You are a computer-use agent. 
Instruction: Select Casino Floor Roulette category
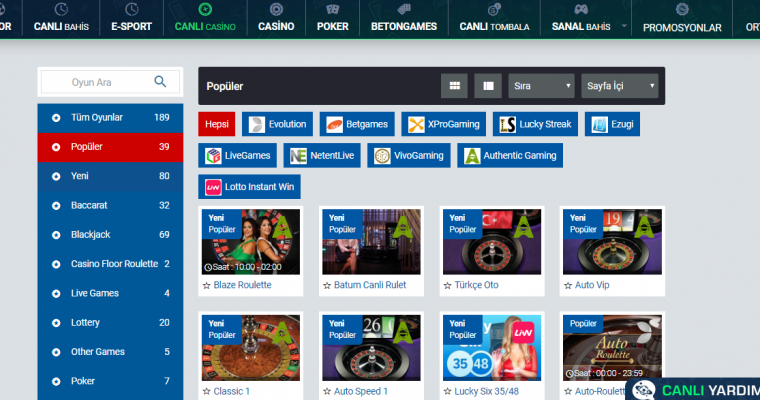111,264
